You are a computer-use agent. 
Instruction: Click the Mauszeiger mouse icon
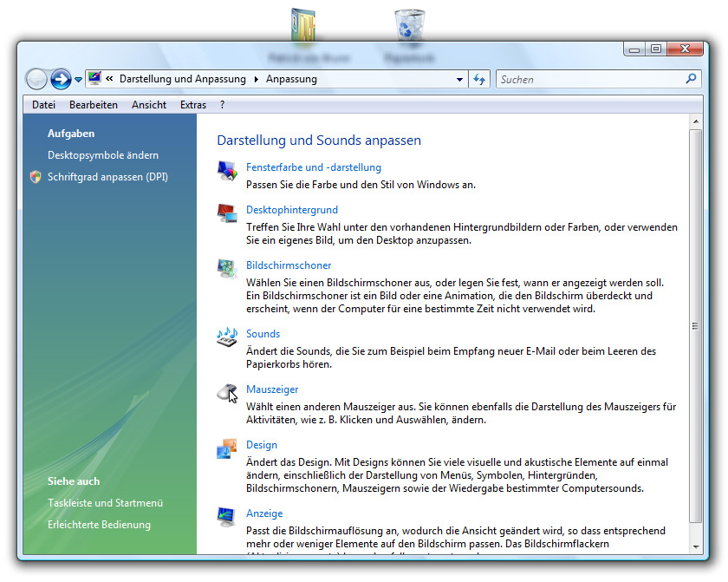click(x=227, y=393)
